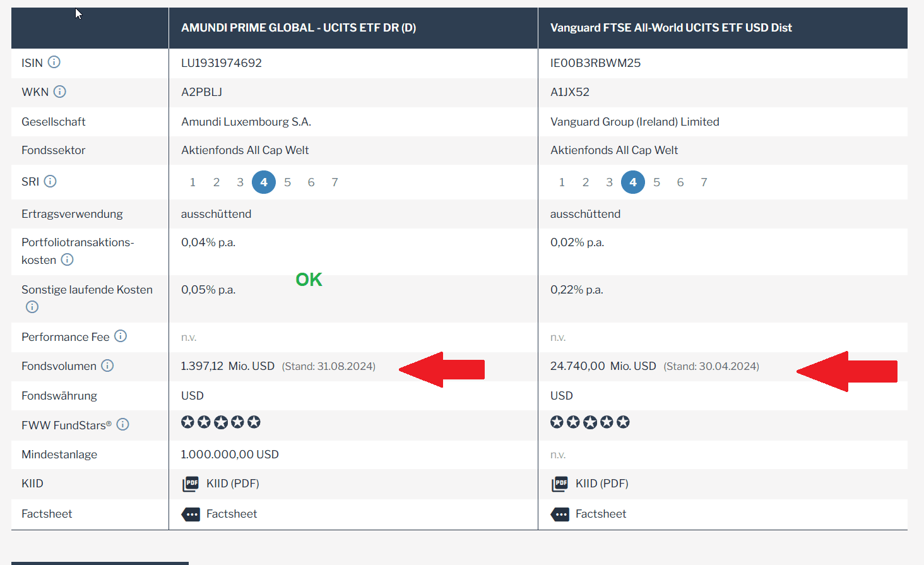Open the FWW FundStars info icon
Viewport: 924px width, 565px height.
pos(123,424)
